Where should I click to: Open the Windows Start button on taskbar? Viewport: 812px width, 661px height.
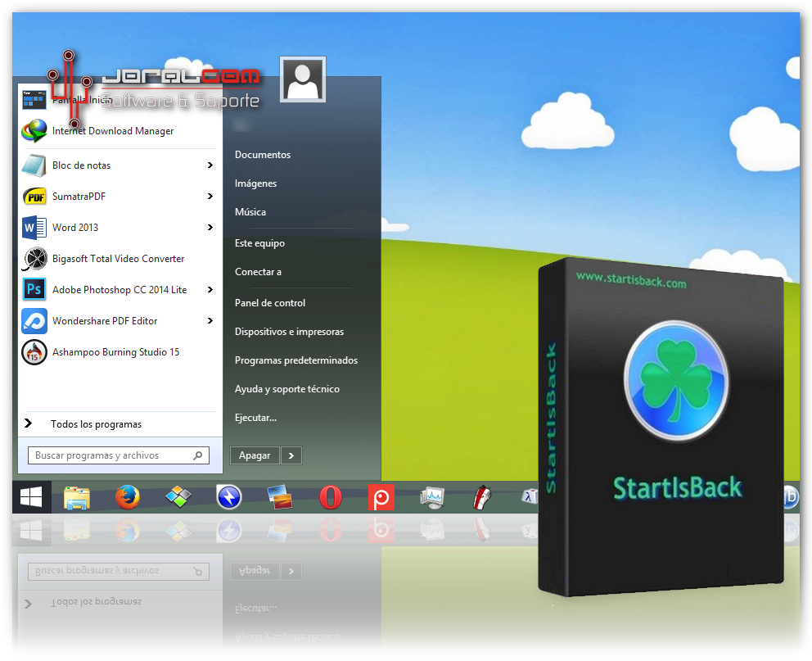coord(31,497)
